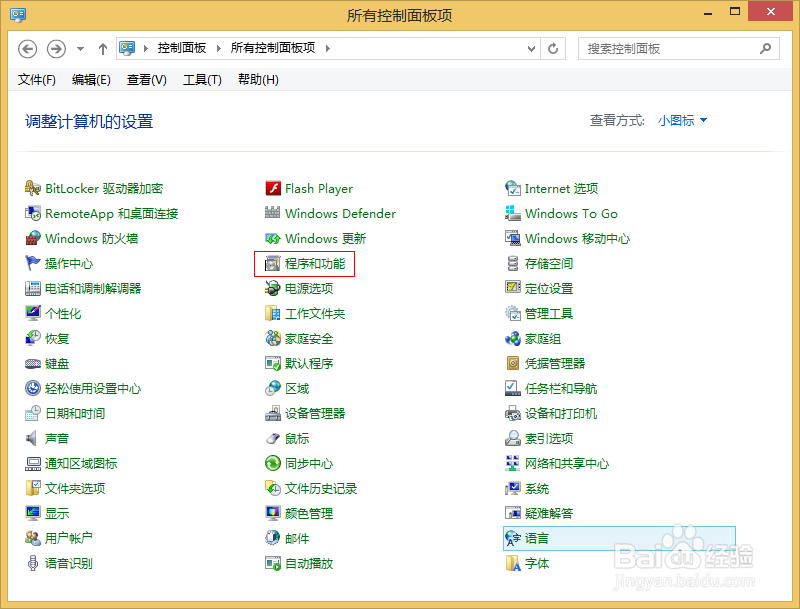Open the 帮助(H) menu
800x609 pixels.
pyautogui.click(x=258, y=80)
